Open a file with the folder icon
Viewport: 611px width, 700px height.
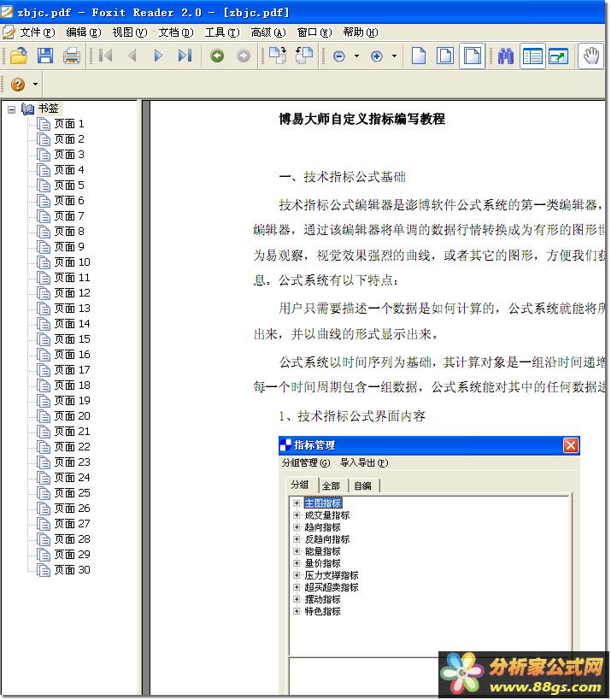pyautogui.click(x=19, y=56)
